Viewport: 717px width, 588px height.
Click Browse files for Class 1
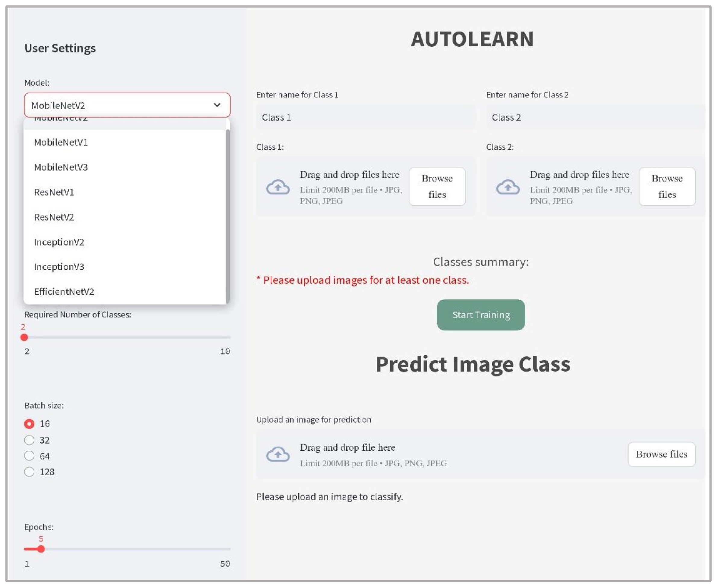437,186
